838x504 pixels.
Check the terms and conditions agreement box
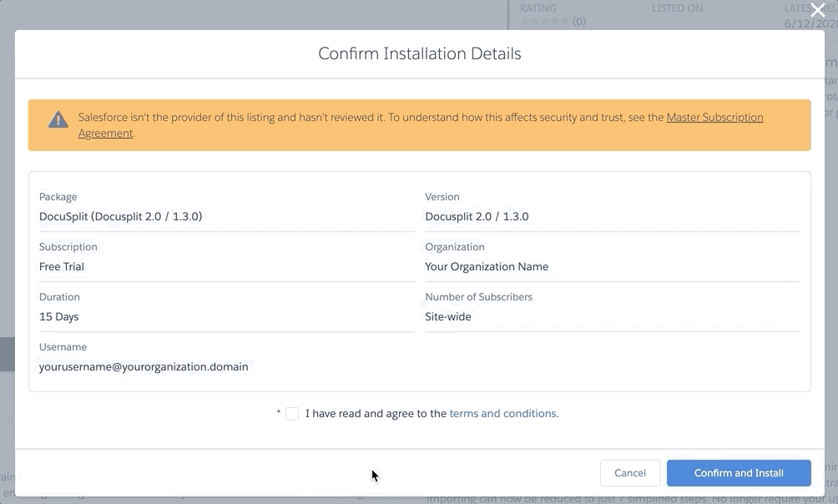292,414
